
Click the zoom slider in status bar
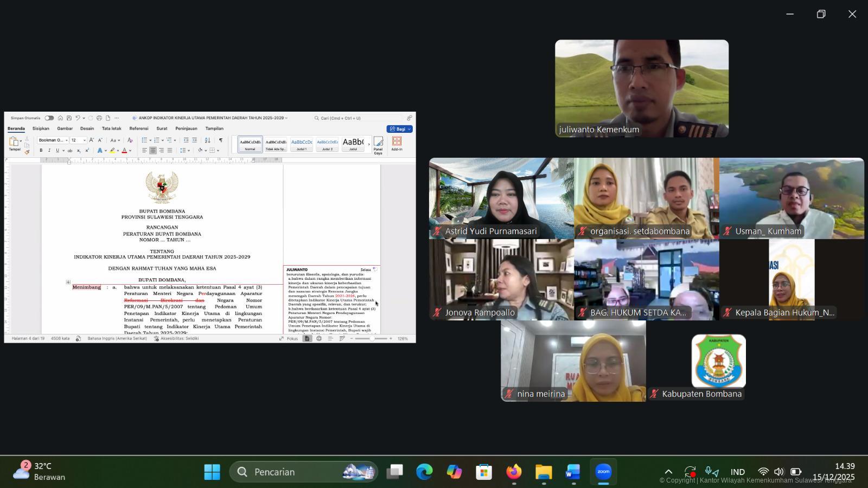point(372,338)
